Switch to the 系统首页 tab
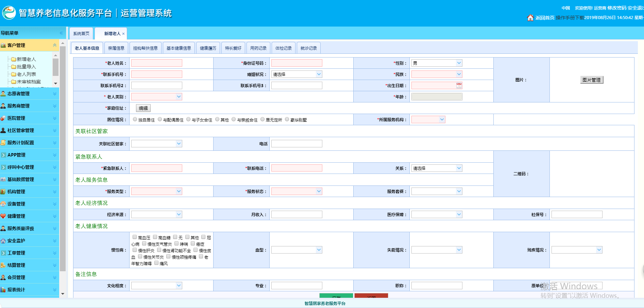 [x=81, y=33]
